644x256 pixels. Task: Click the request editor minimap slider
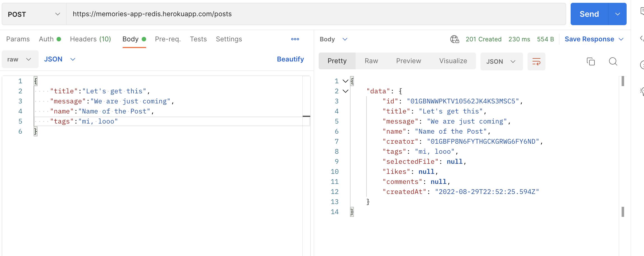306,116
